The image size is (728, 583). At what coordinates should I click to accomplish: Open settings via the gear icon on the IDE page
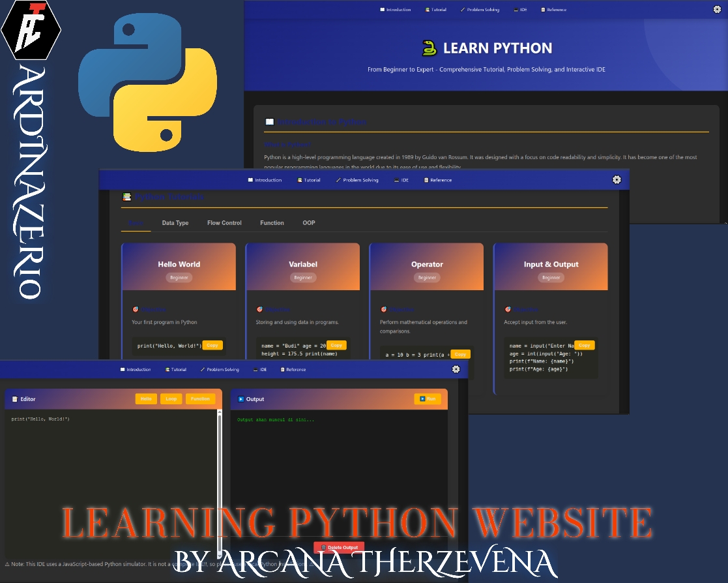point(456,369)
